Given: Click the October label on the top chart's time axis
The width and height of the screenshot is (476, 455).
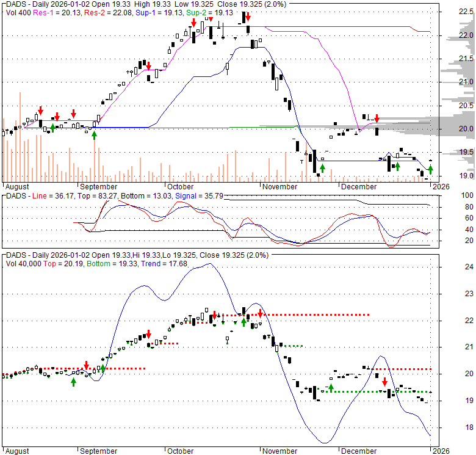Looking at the screenshot, I should coord(180,186).
